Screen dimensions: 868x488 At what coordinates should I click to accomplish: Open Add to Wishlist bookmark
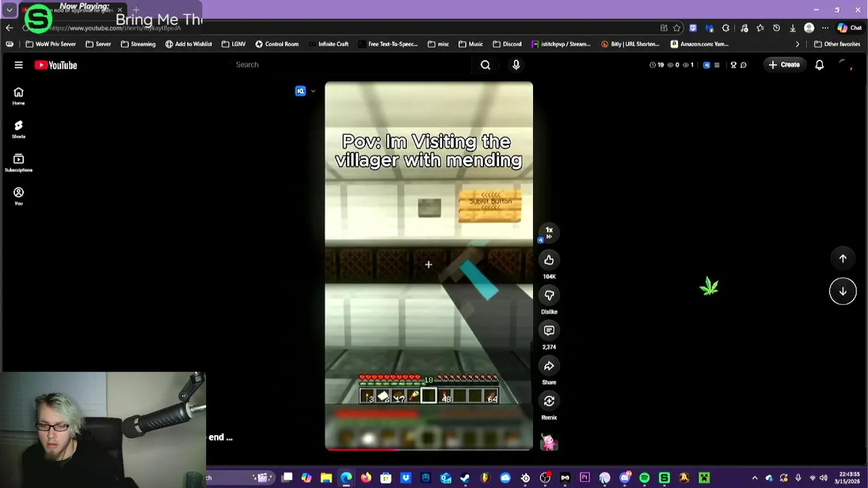tap(189, 44)
